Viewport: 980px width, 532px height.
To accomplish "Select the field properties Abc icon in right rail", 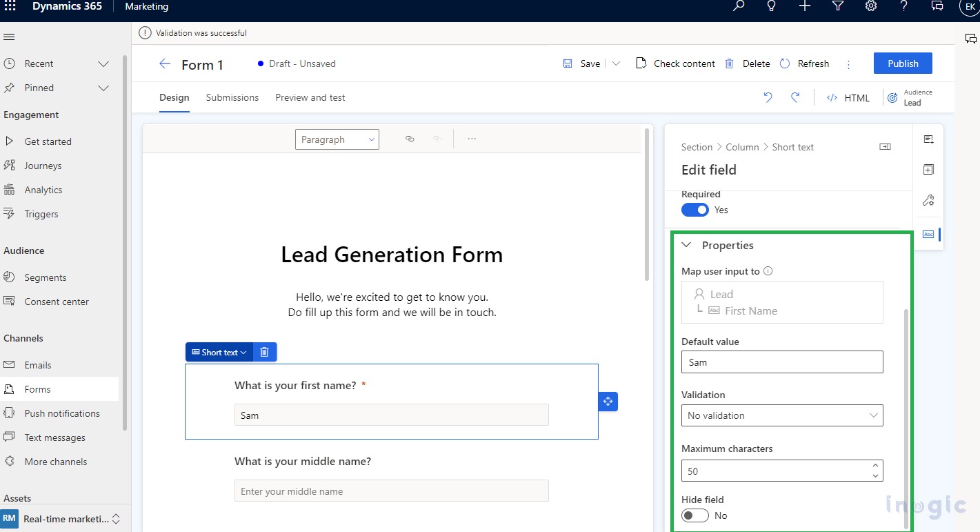I will click(928, 234).
